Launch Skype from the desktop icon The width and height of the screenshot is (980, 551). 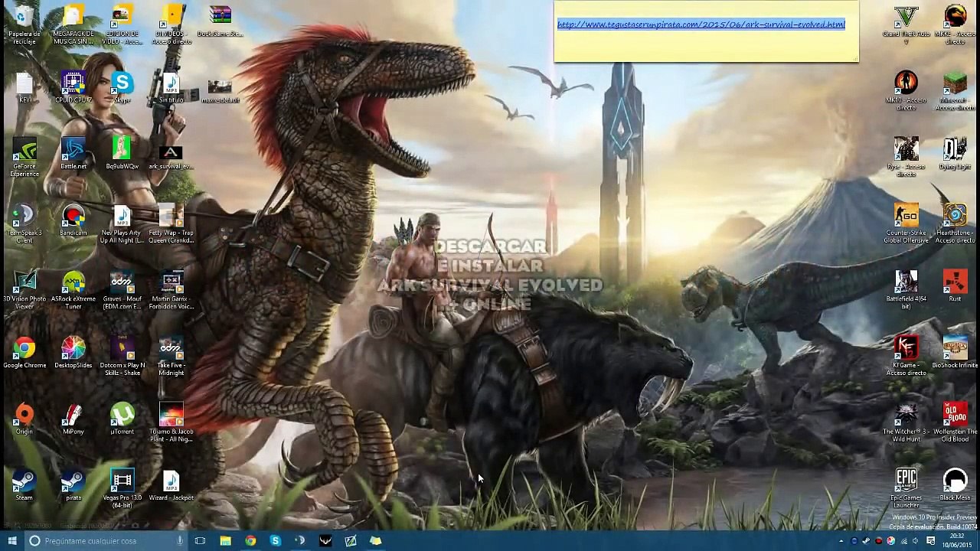coord(122,87)
